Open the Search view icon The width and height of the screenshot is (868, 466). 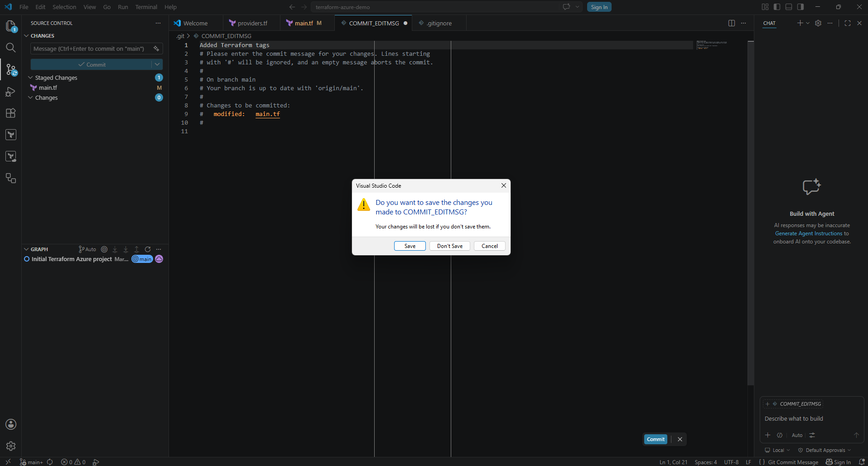tap(11, 48)
